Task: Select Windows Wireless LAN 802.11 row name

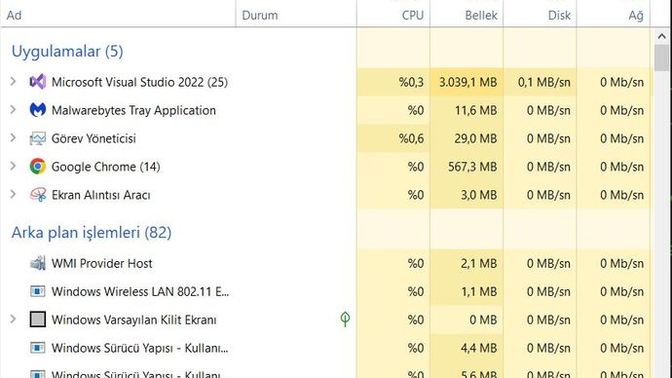Action: 140,291
